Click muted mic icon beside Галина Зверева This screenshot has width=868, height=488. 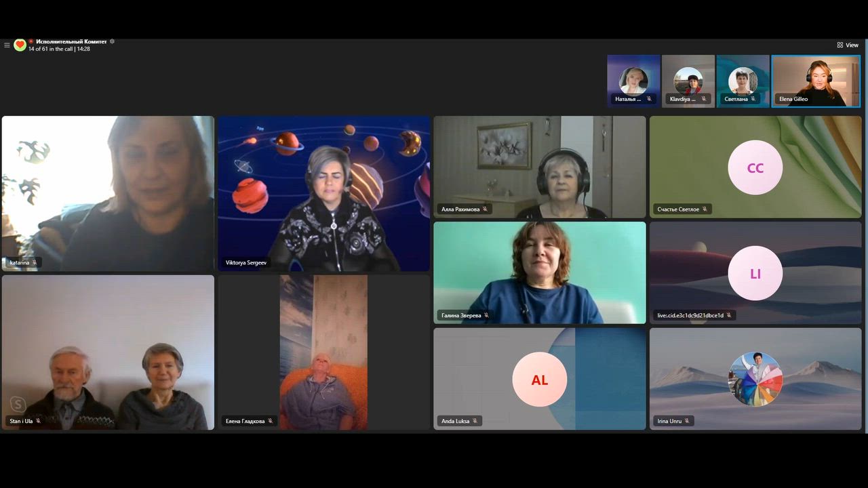(486, 315)
